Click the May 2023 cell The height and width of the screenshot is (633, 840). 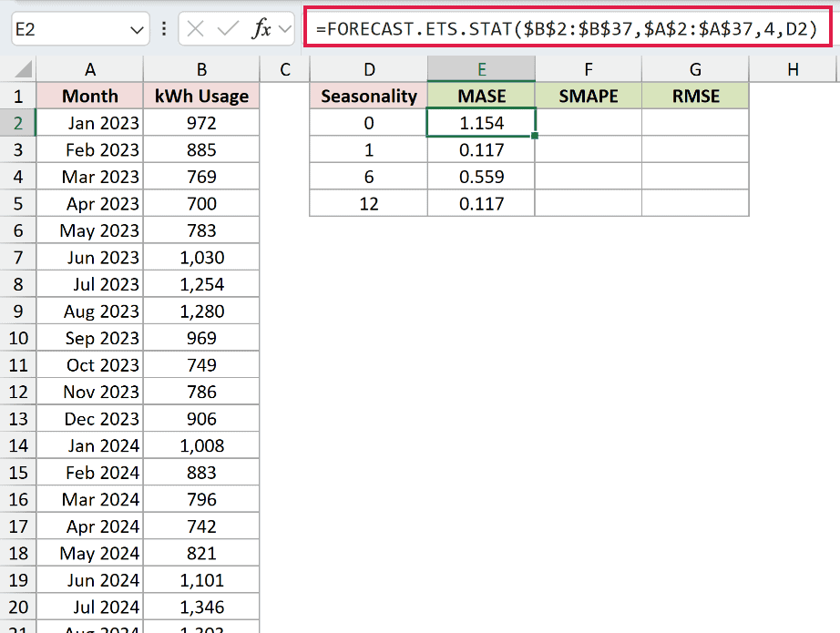click(x=90, y=230)
